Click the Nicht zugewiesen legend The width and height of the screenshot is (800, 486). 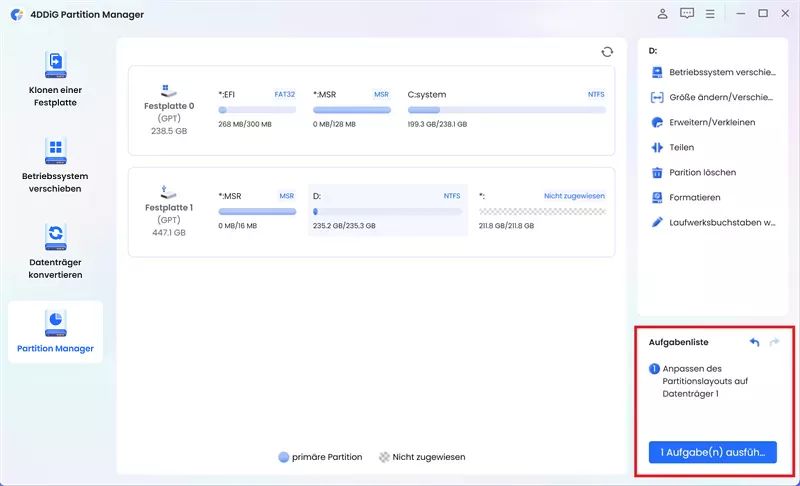coord(422,457)
